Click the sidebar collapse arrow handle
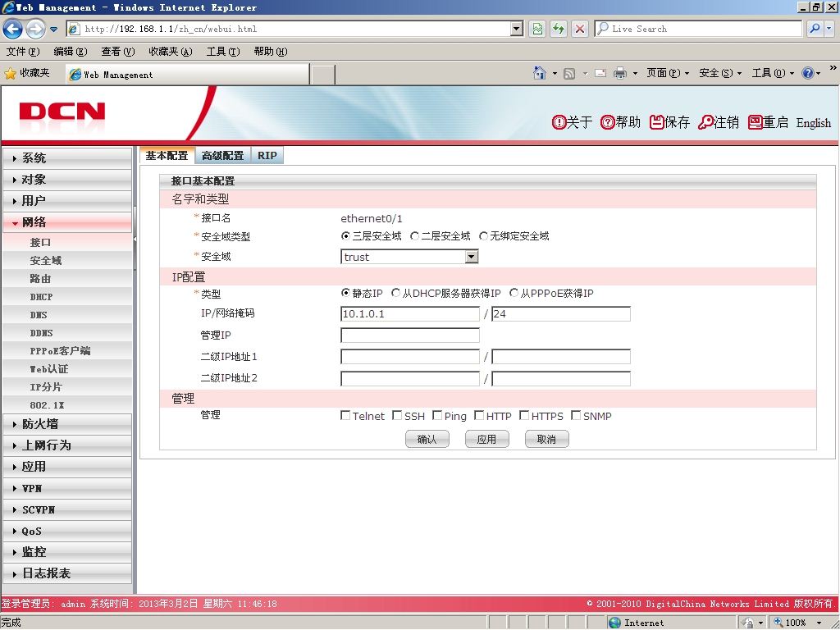The width and height of the screenshot is (840, 630). click(135, 239)
